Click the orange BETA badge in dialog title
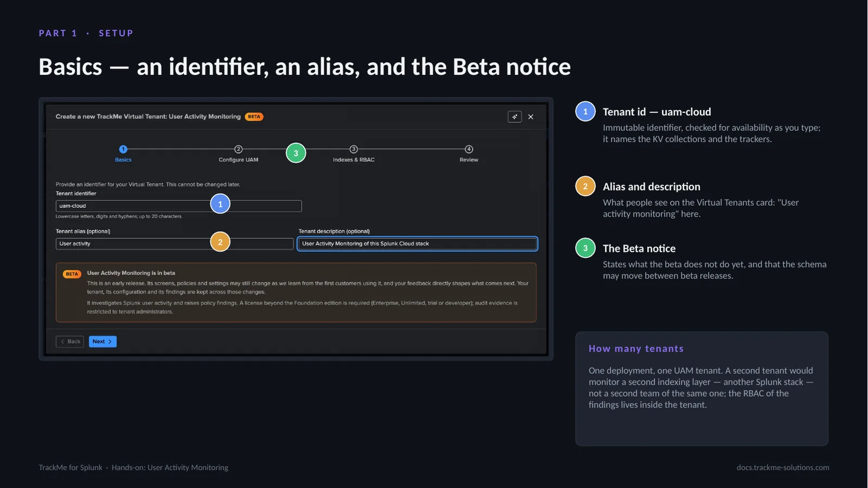Image resolution: width=868 pixels, height=488 pixels. [254, 117]
